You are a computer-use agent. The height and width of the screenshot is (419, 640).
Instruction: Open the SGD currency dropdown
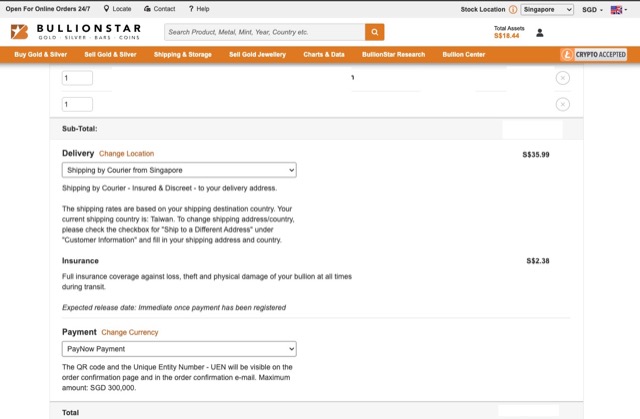[x=592, y=9]
